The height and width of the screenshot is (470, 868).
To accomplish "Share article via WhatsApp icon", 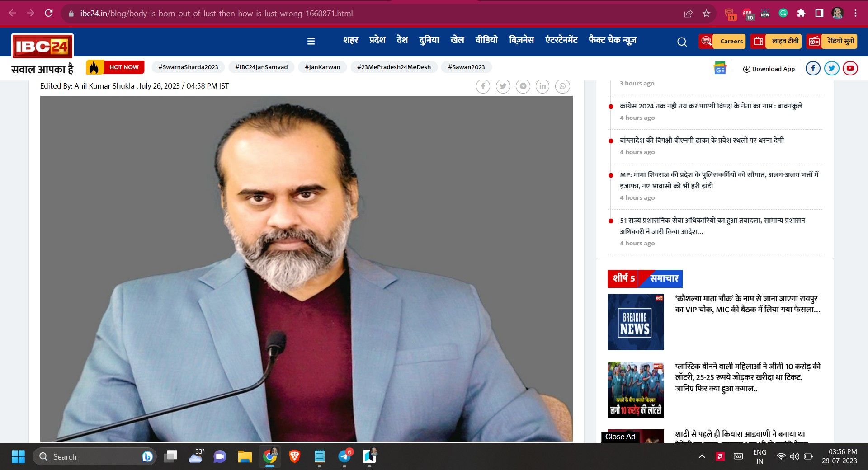I will 562,86.
